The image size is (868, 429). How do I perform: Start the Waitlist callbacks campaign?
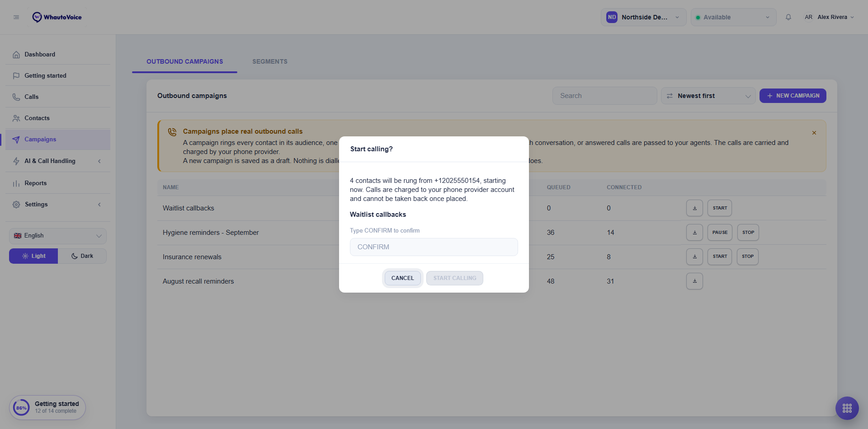tap(720, 208)
